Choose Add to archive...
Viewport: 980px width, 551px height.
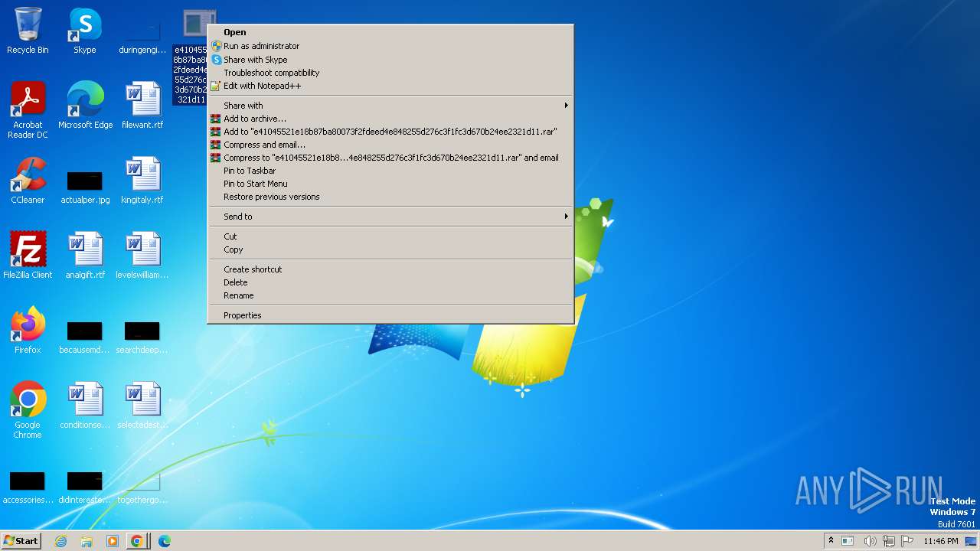(390, 119)
